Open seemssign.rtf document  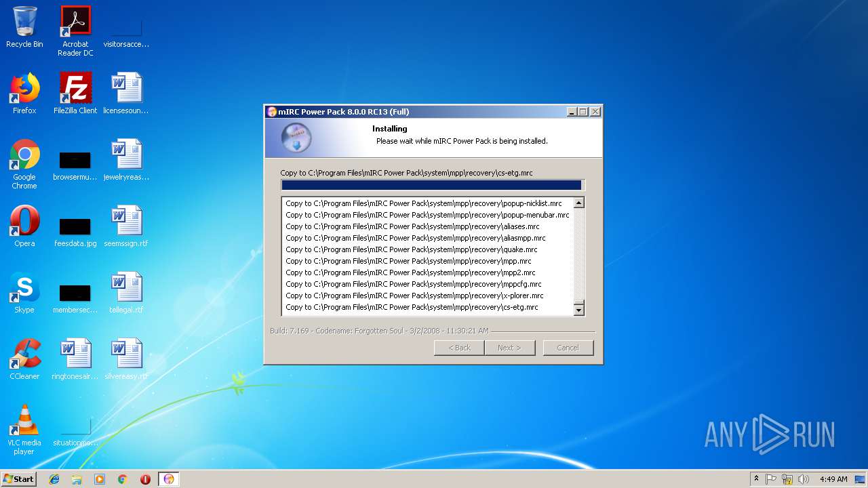[126, 226]
